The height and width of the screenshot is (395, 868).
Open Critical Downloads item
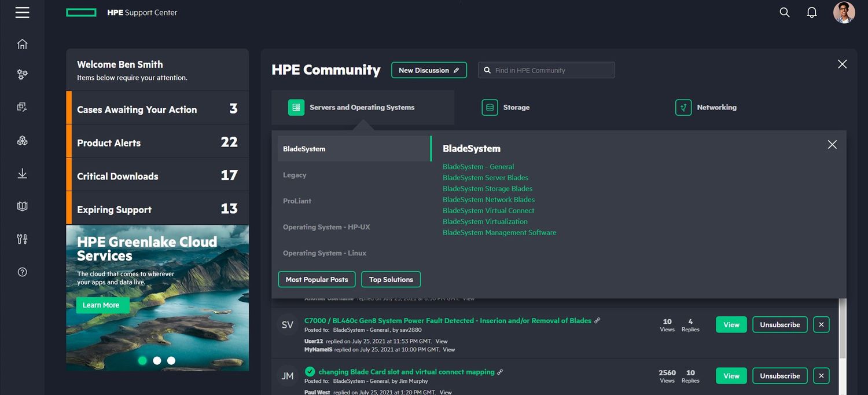[x=157, y=175]
